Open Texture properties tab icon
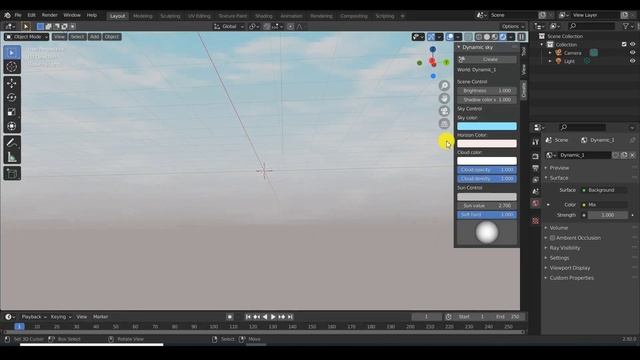This screenshot has width=640, height=360. [535, 221]
